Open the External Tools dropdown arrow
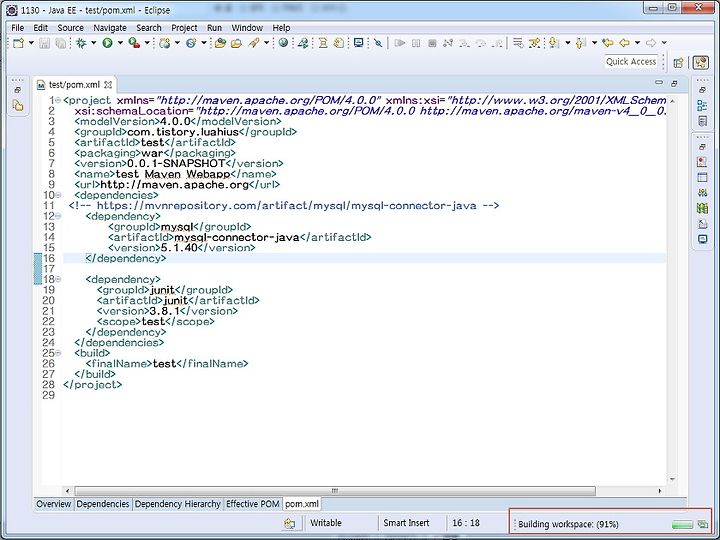Screen dimensions: 720x540 147,43
